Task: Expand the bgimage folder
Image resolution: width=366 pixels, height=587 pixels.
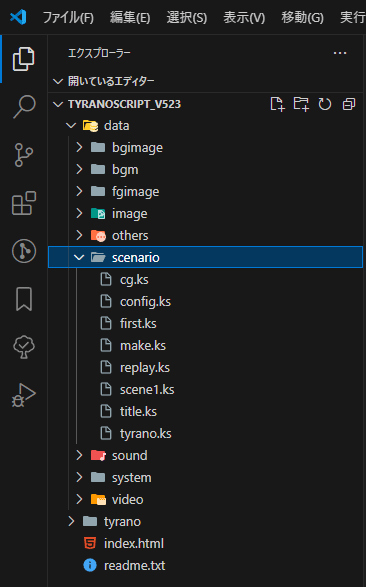Action: (205, 147)
